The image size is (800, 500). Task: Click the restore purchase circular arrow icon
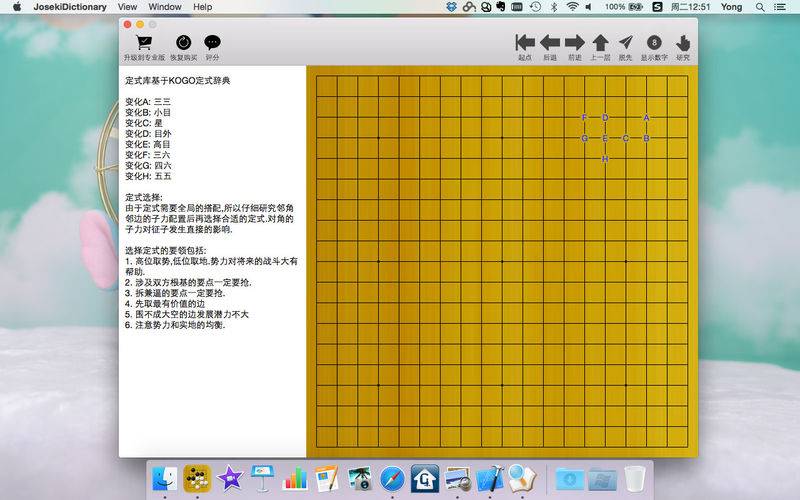coord(184,43)
